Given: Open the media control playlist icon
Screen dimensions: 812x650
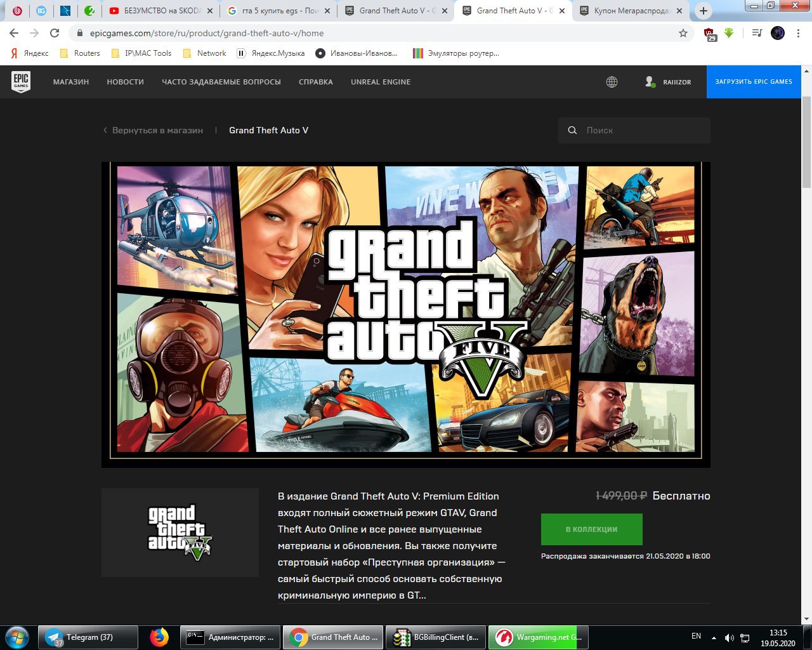Looking at the screenshot, I should (x=757, y=33).
